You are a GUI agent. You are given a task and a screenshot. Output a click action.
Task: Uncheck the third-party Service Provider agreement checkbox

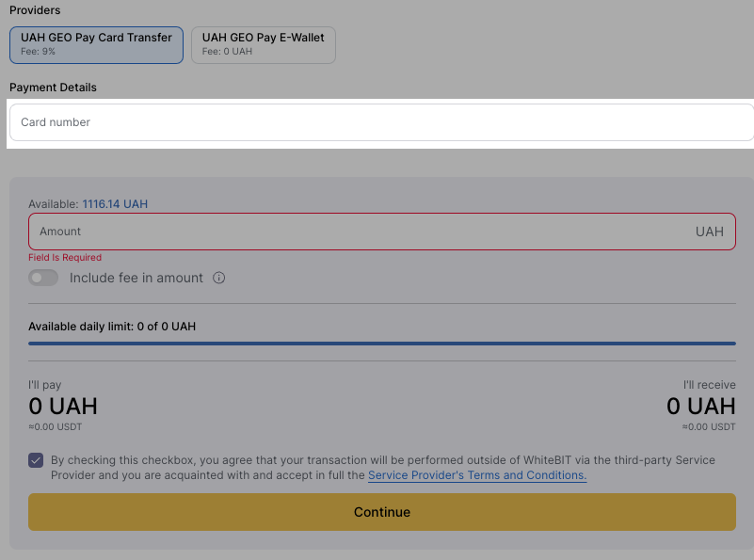36,460
